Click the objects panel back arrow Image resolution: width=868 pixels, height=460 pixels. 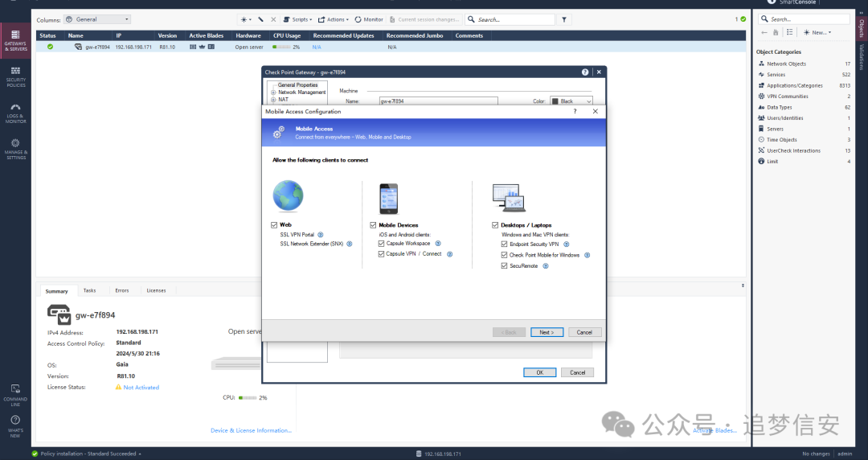[x=764, y=33]
